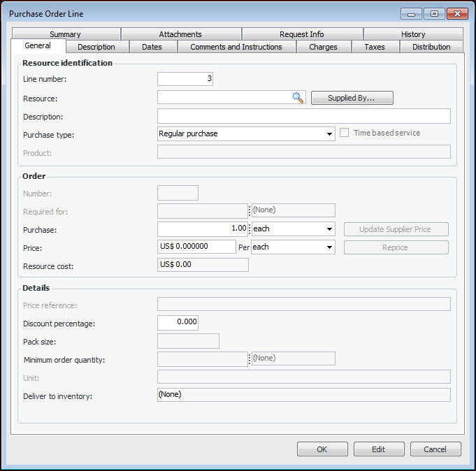This screenshot has width=476, height=471.
Task: Switch to the Description tab
Action: tap(96, 47)
